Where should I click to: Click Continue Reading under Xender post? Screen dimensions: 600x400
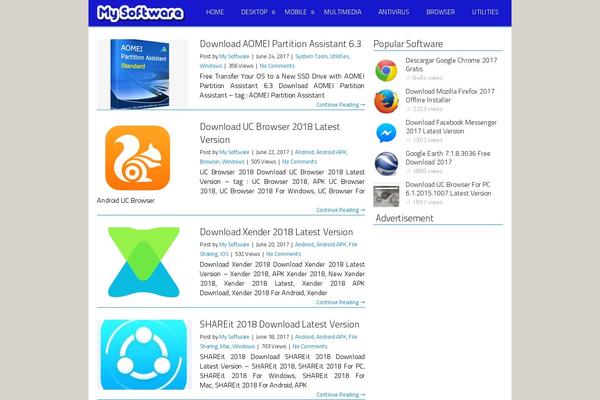(x=341, y=302)
